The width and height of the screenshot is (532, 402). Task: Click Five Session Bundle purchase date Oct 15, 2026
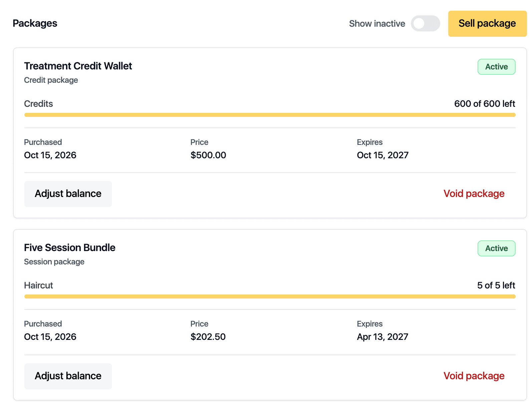(x=50, y=337)
